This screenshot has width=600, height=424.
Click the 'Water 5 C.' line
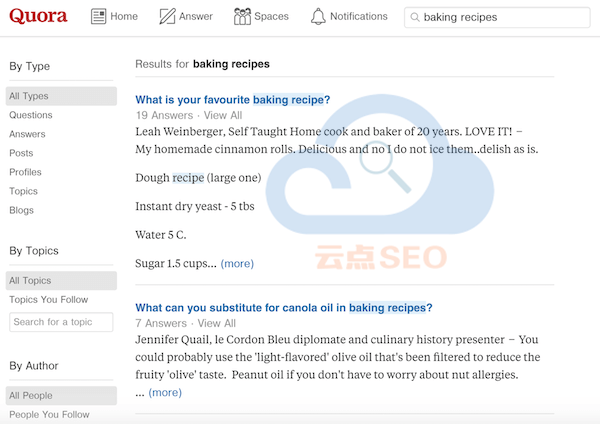(161, 235)
